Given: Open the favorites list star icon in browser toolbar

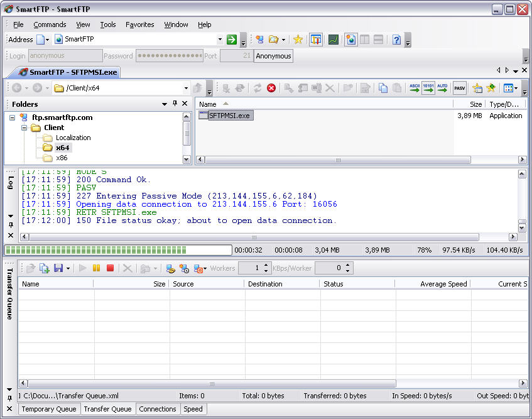Looking at the screenshot, I should click(477, 88).
